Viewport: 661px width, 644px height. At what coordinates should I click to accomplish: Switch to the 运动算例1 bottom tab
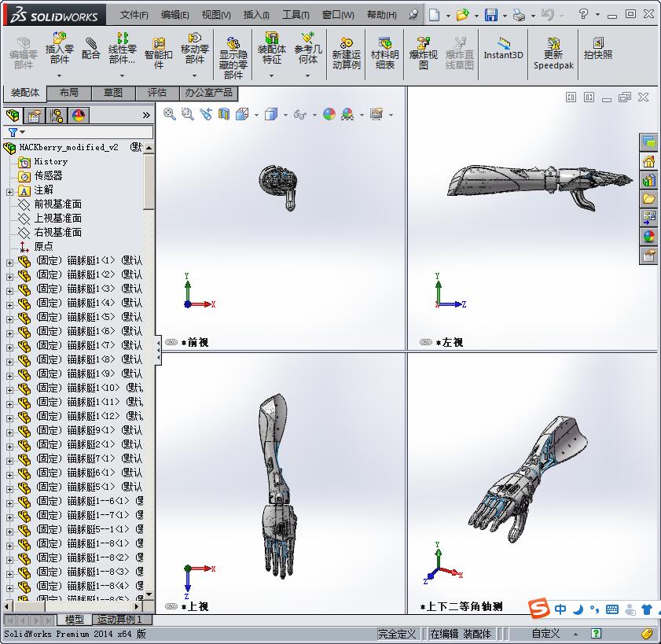(x=119, y=620)
